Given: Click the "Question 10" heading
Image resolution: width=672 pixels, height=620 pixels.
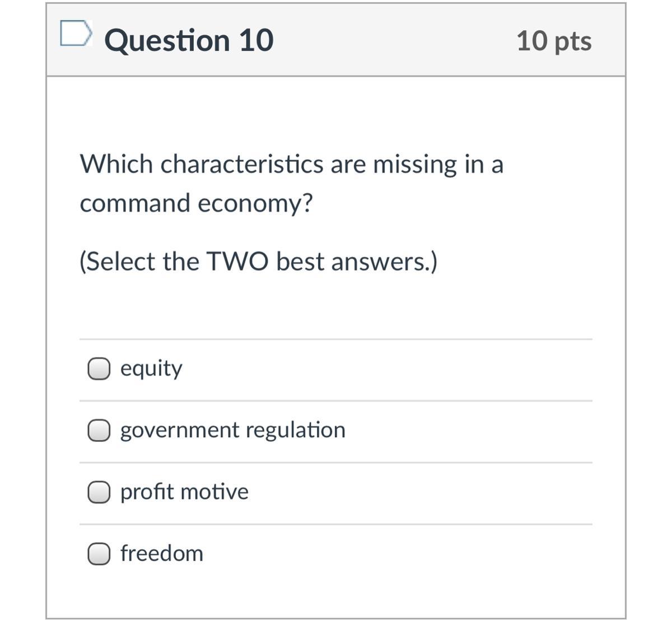Looking at the screenshot, I should 189,41.
